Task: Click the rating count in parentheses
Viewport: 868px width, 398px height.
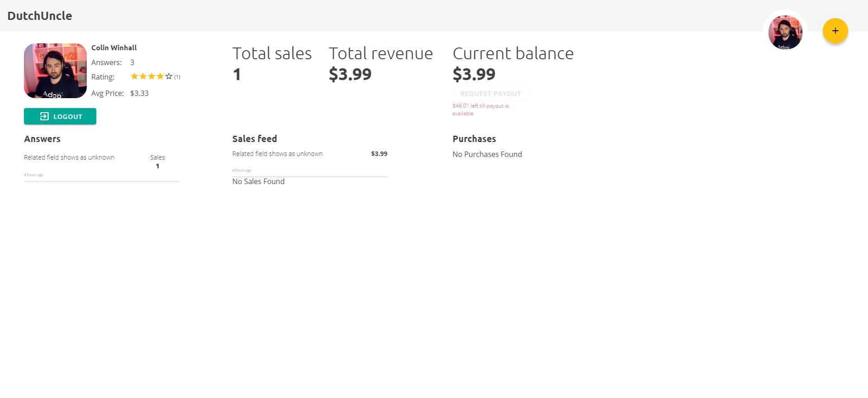Action: [177, 77]
